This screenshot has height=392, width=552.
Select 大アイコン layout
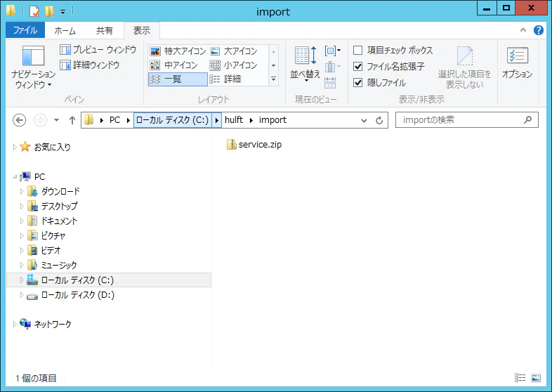234,51
